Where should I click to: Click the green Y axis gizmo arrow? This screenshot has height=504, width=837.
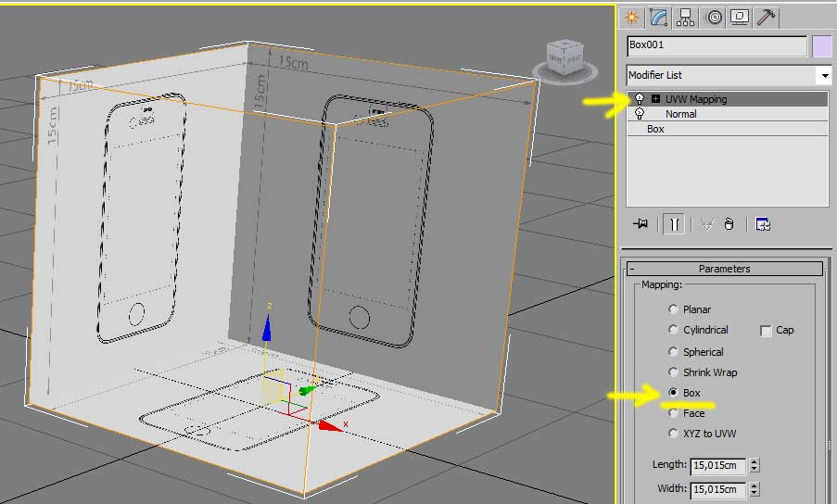coord(307,391)
